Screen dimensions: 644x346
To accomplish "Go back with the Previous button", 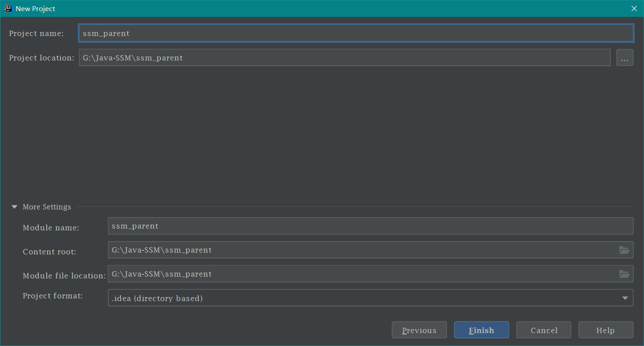I will [x=419, y=330].
